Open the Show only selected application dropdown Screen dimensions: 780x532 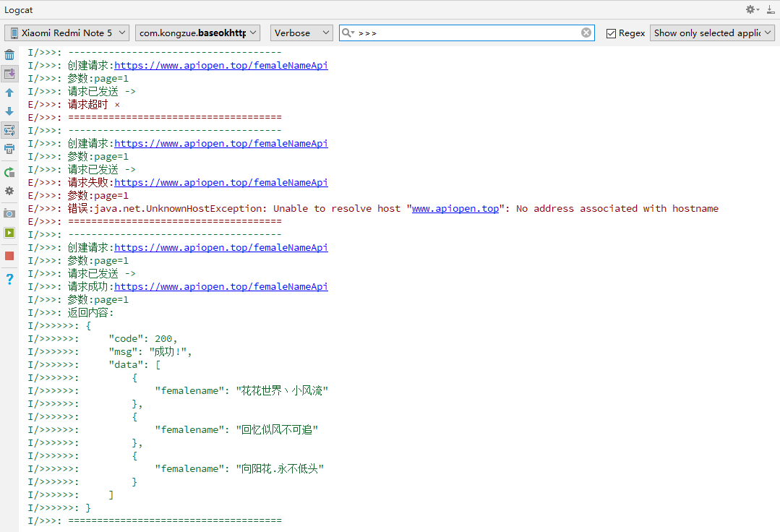coord(712,33)
